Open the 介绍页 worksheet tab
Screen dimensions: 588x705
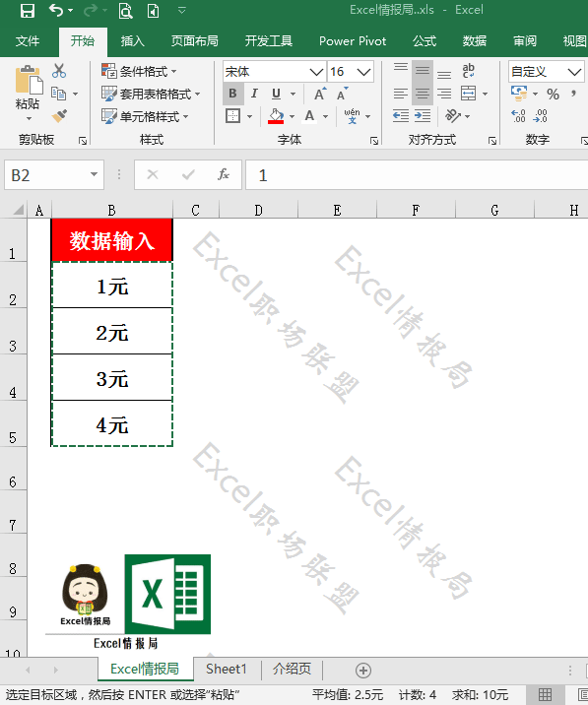(x=292, y=669)
